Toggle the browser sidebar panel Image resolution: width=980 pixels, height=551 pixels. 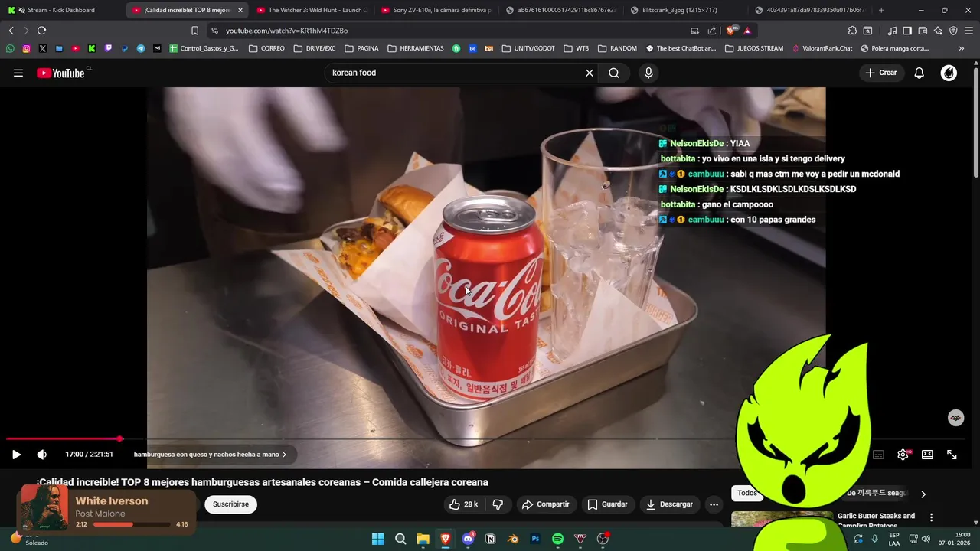tap(907, 31)
